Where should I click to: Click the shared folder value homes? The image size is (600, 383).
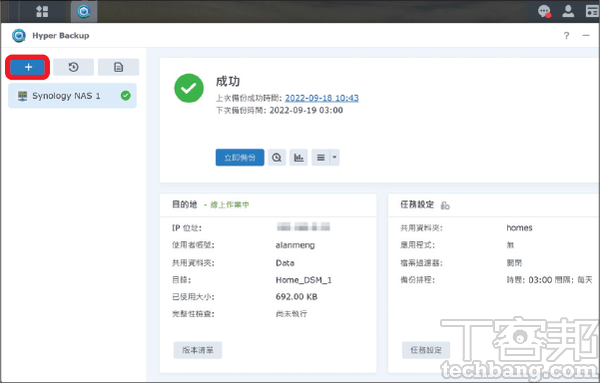tap(519, 228)
